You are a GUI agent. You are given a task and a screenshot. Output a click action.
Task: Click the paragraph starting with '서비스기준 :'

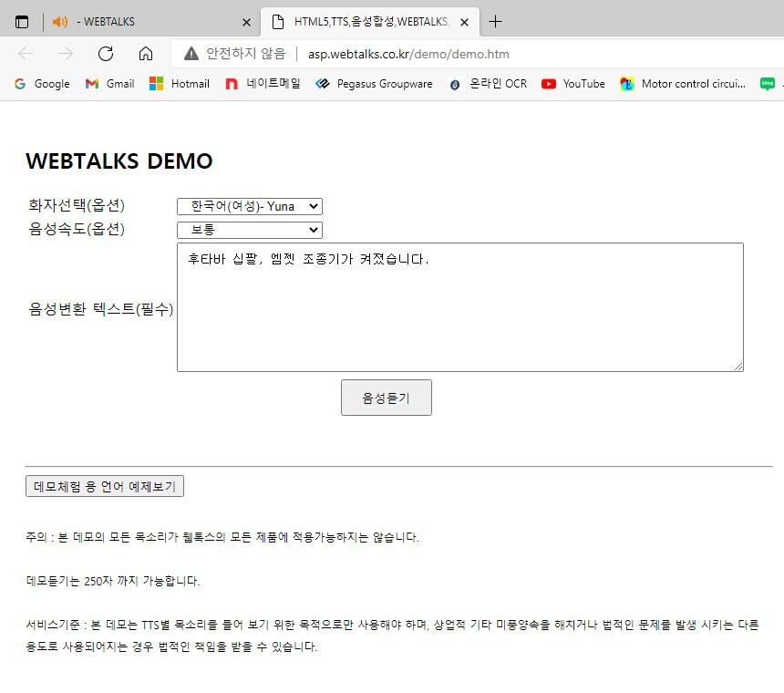393,636
